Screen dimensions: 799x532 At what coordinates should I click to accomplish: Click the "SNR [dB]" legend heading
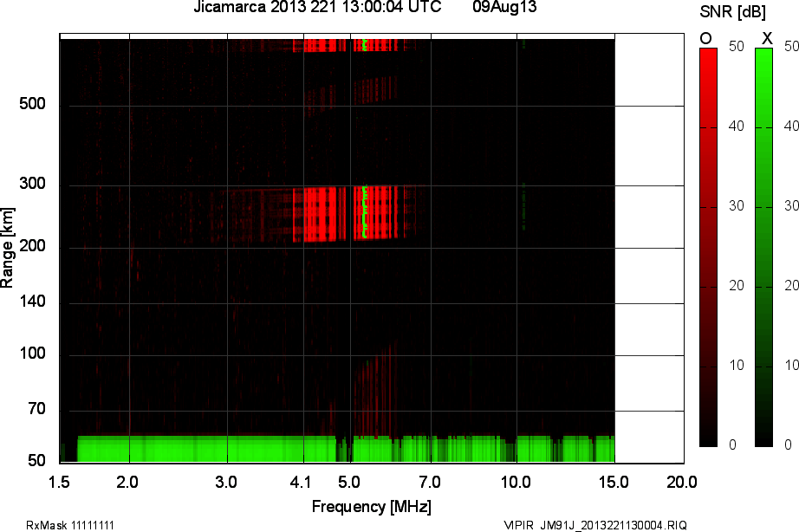point(732,12)
